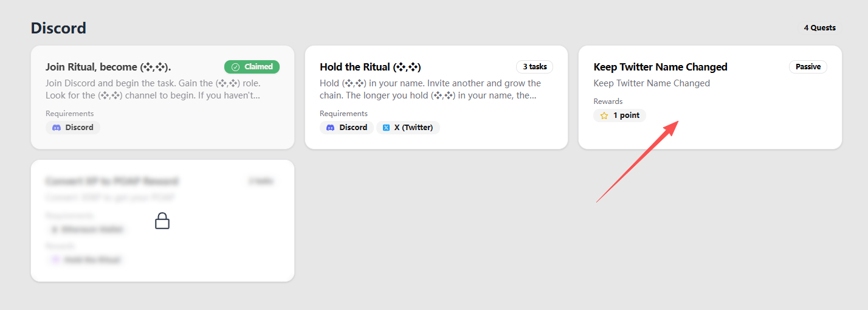
Task: Click the Discord section heading
Action: click(58, 28)
